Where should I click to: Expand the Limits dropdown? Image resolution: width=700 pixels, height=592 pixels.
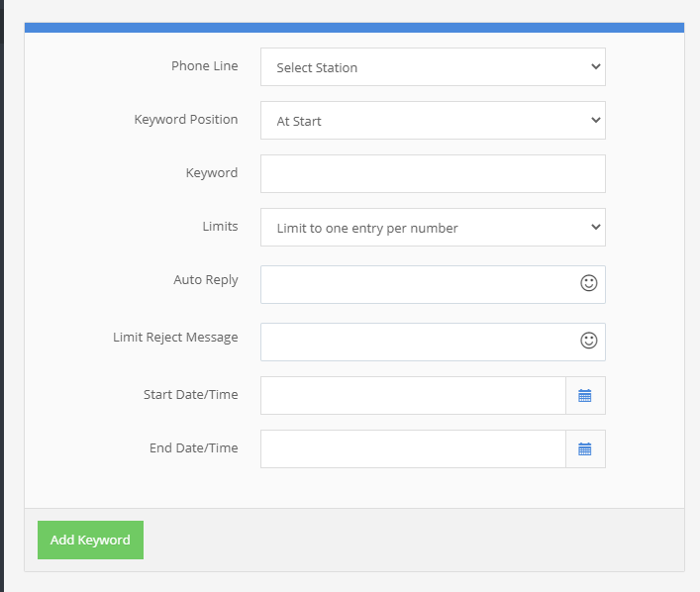(433, 228)
